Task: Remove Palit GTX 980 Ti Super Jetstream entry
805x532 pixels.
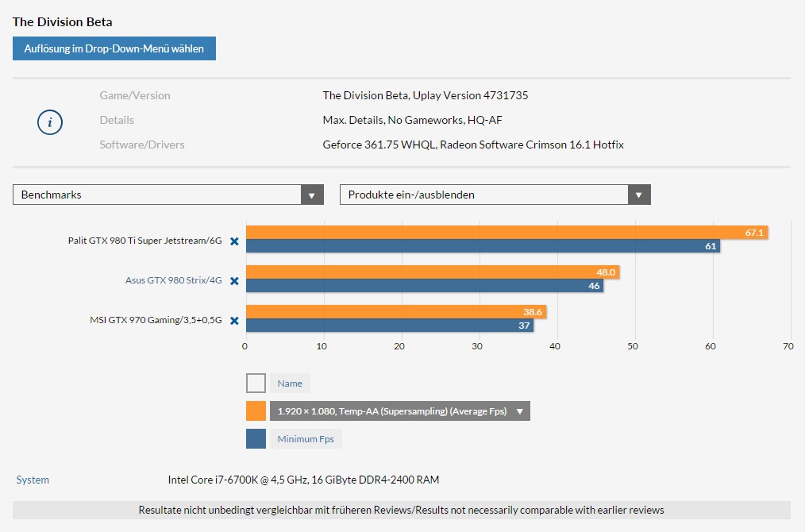Action: pos(234,241)
